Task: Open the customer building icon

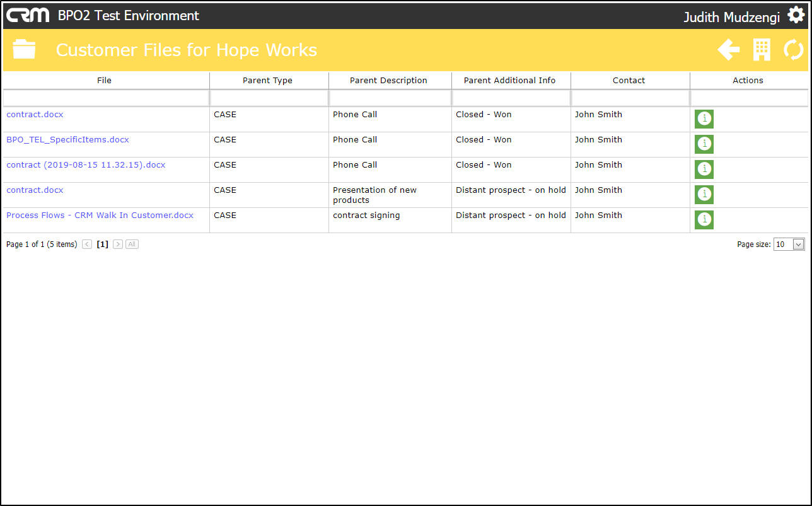Action: coord(762,50)
